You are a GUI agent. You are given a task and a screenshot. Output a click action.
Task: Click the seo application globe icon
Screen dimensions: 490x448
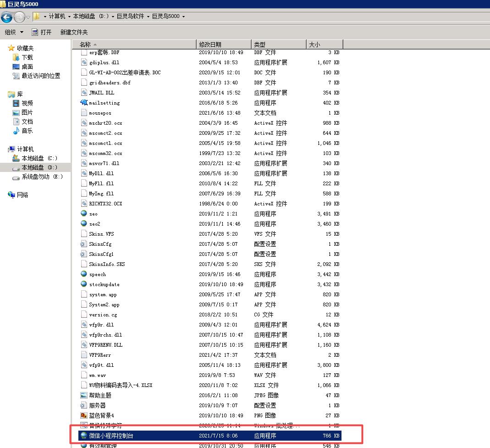tap(83, 214)
